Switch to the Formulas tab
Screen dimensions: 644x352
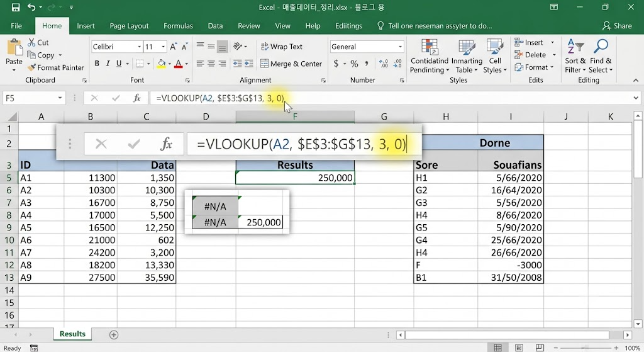[x=178, y=26]
